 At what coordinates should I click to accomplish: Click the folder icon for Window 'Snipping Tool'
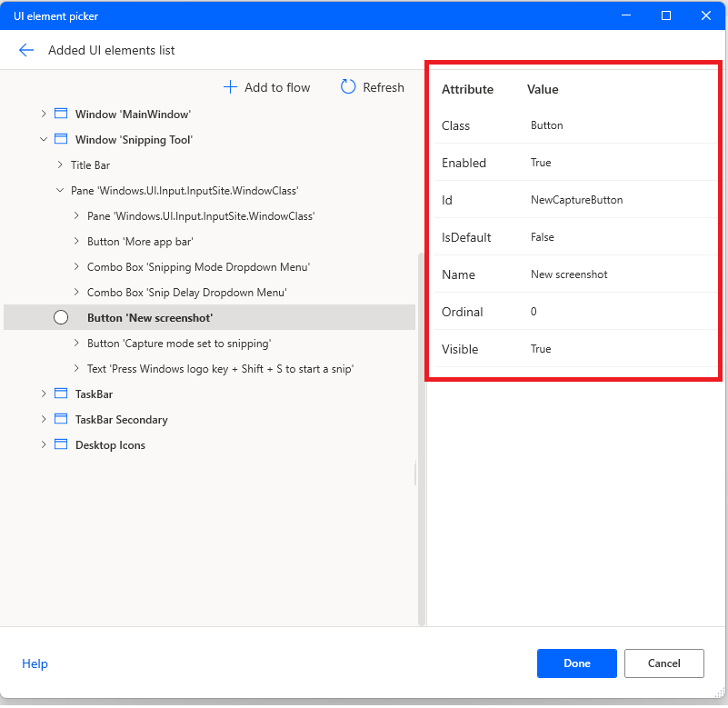click(60, 139)
